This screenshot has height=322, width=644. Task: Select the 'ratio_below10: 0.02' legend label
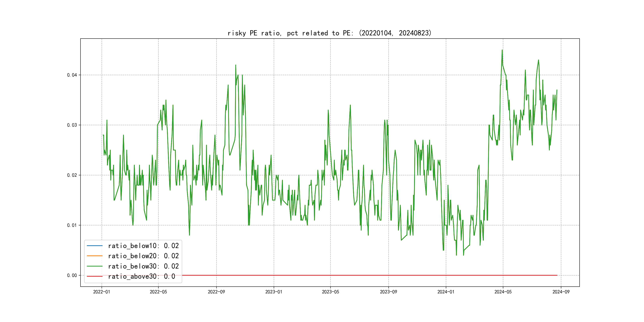point(143,246)
